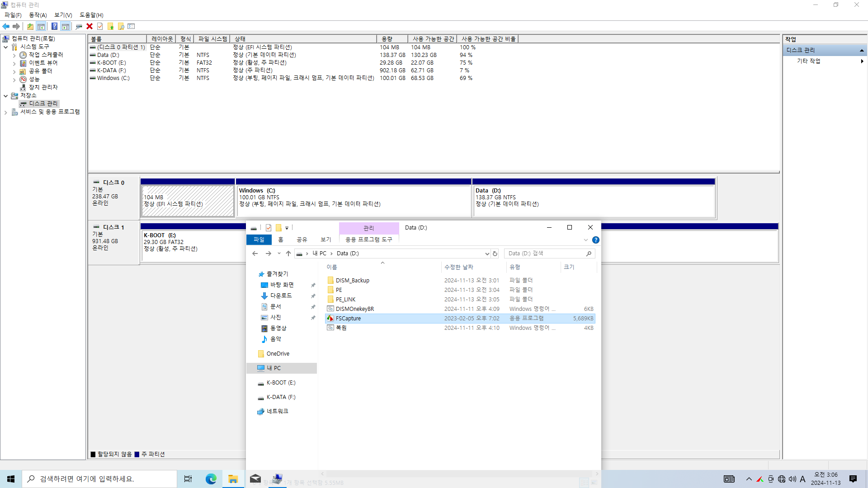Click the Windows Start button
868x488 pixels.
pos(11,479)
